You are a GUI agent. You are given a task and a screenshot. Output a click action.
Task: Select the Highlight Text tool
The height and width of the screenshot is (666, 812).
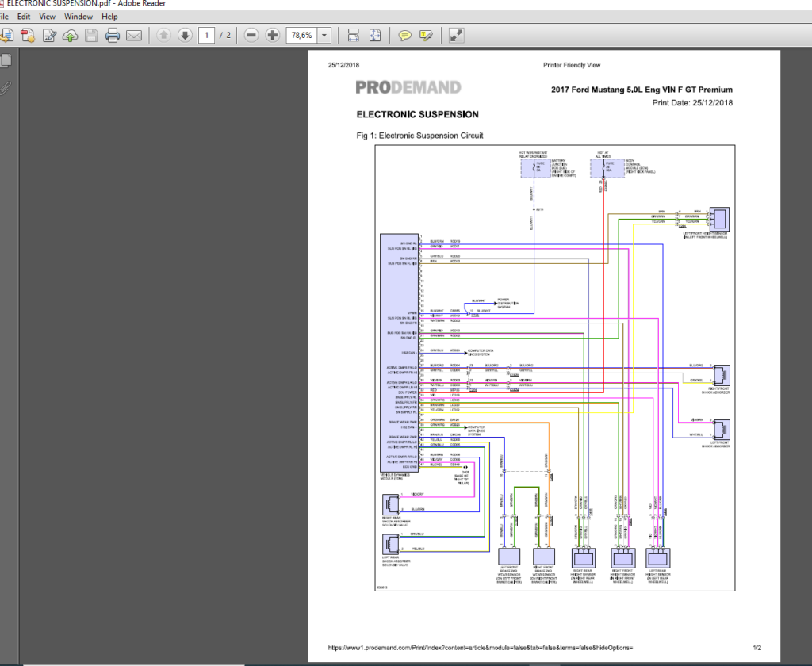(426, 35)
